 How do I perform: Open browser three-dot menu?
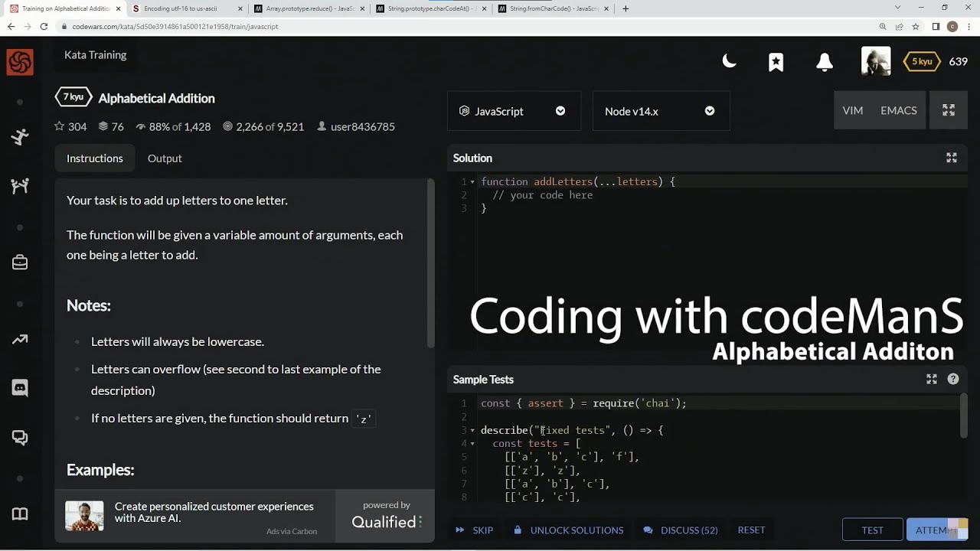click(969, 26)
